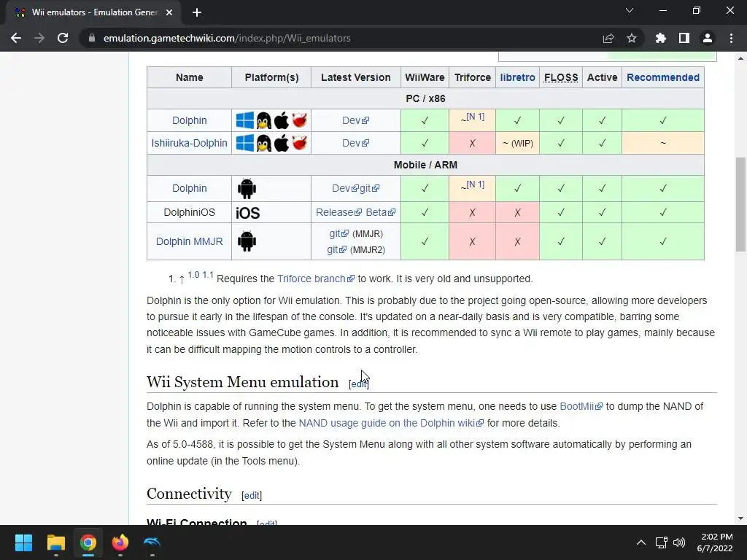747x560 pixels.
Task: Open the extensions puzzle icon
Action: coord(661,38)
